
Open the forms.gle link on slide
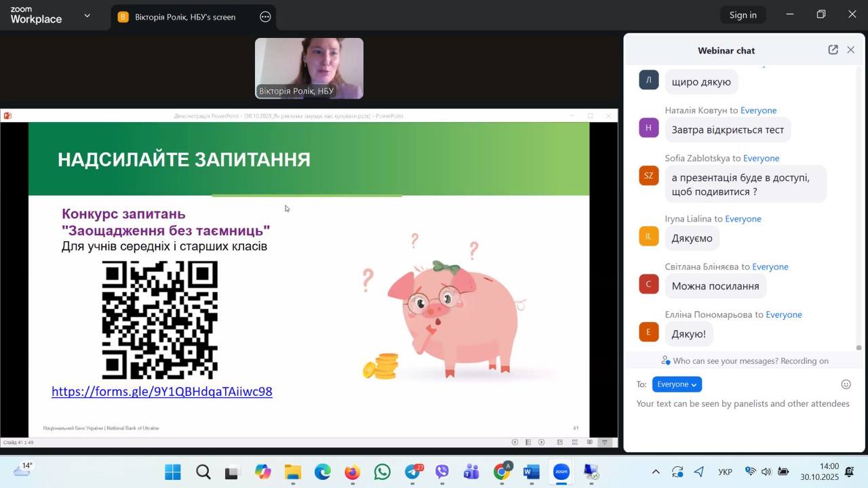pyautogui.click(x=162, y=392)
